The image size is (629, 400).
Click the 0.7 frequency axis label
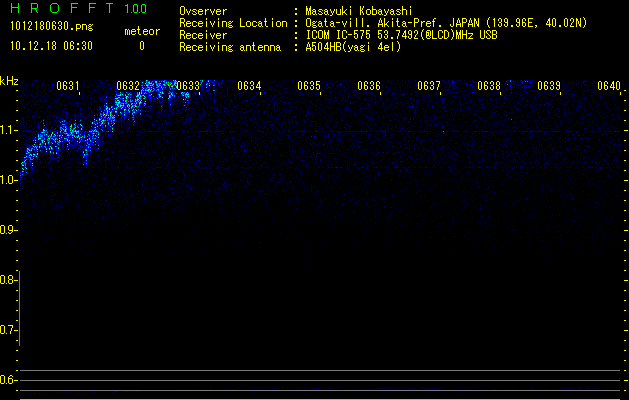(x=8, y=330)
